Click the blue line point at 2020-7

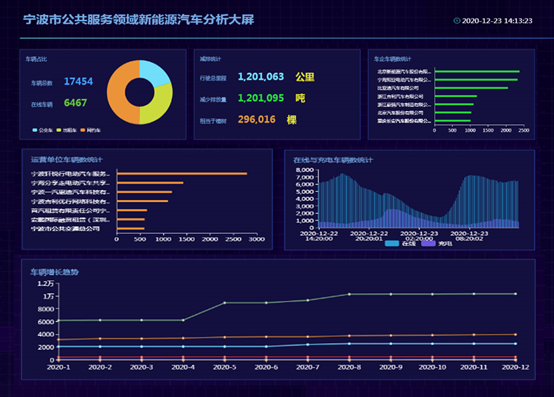308,345
